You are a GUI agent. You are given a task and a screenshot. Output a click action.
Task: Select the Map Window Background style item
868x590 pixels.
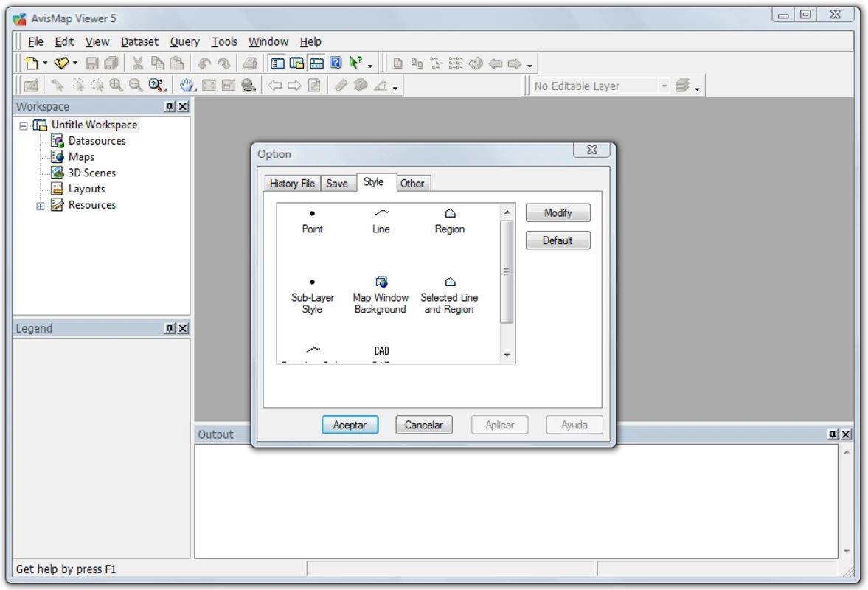point(381,296)
